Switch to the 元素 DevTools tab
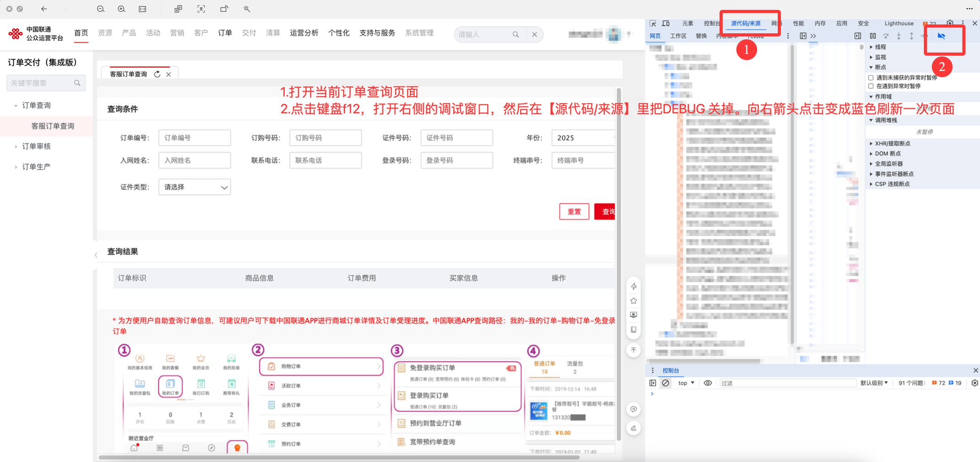The height and width of the screenshot is (462, 980). pos(688,23)
